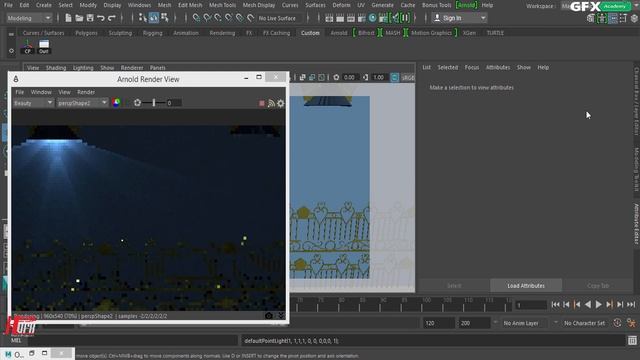Click the CP custom shelf icon

[x=27, y=47]
